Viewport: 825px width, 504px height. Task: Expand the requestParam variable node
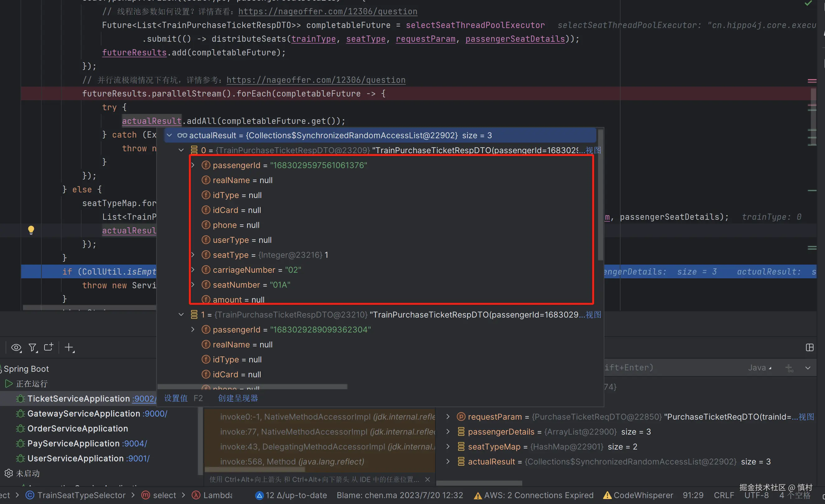coord(448,417)
